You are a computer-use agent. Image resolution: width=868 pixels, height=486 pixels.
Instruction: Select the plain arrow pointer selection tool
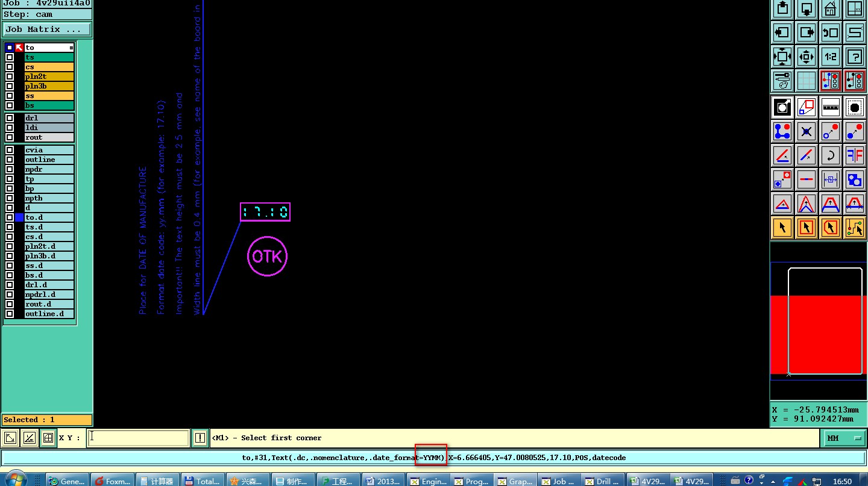pyautogui.click(x=782, y=228)
